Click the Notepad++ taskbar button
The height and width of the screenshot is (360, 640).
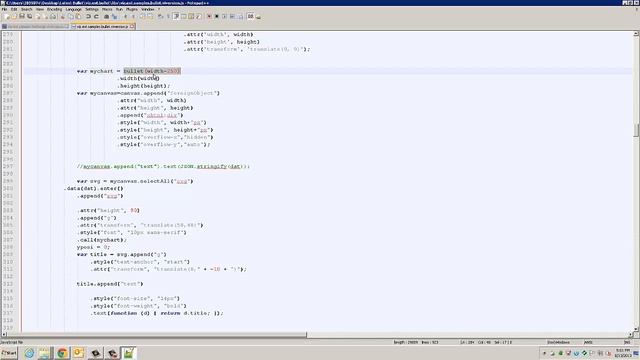click(129, 353)
